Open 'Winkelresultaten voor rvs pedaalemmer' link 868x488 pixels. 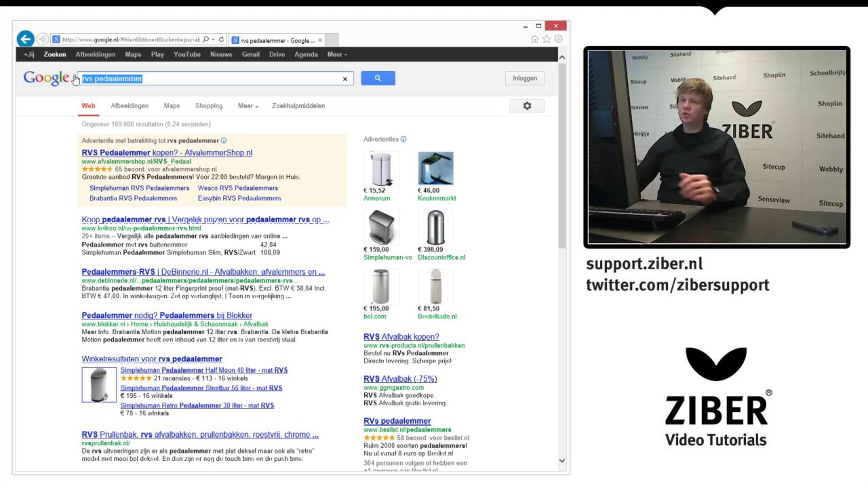tap(152, 359)
